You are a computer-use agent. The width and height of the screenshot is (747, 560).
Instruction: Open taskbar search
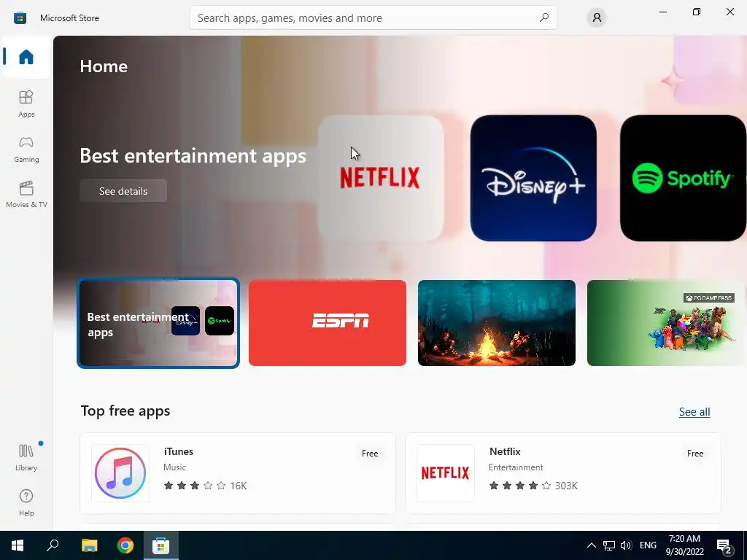point(53,545)
